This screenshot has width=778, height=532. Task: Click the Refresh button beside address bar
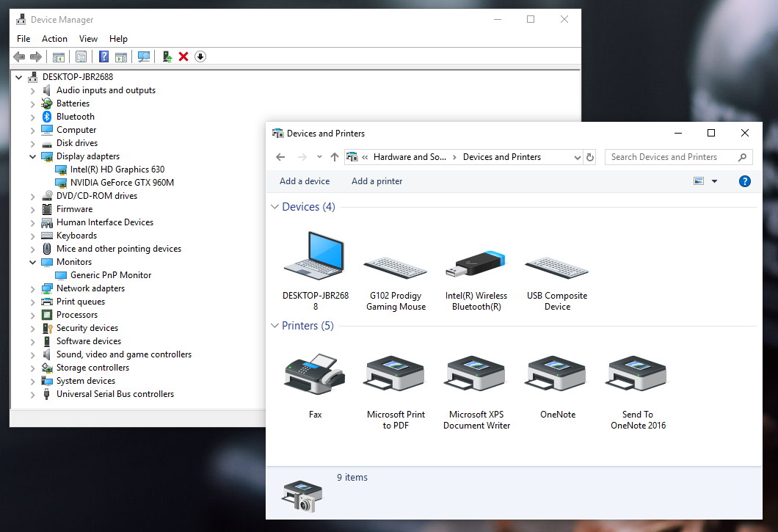(590, 157)
